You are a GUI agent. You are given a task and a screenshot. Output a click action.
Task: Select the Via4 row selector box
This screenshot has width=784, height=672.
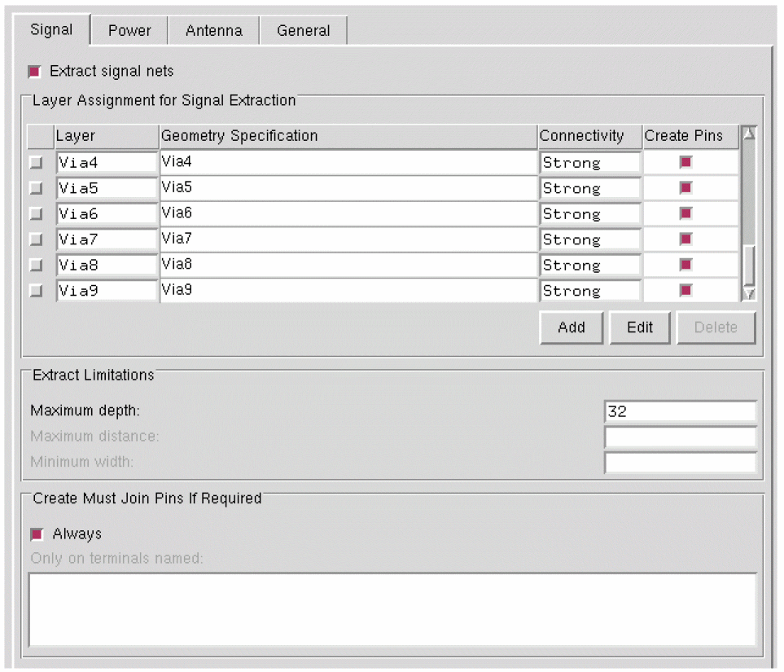coord(37,163)
